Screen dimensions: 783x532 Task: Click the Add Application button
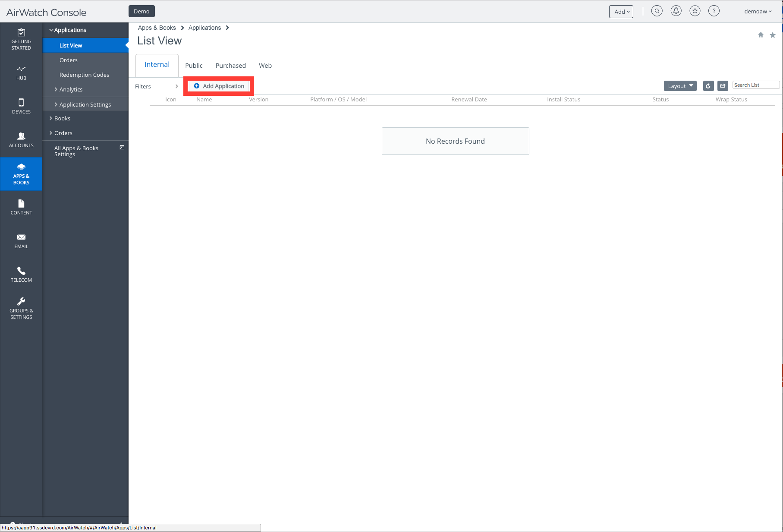[x=219, y=86]
